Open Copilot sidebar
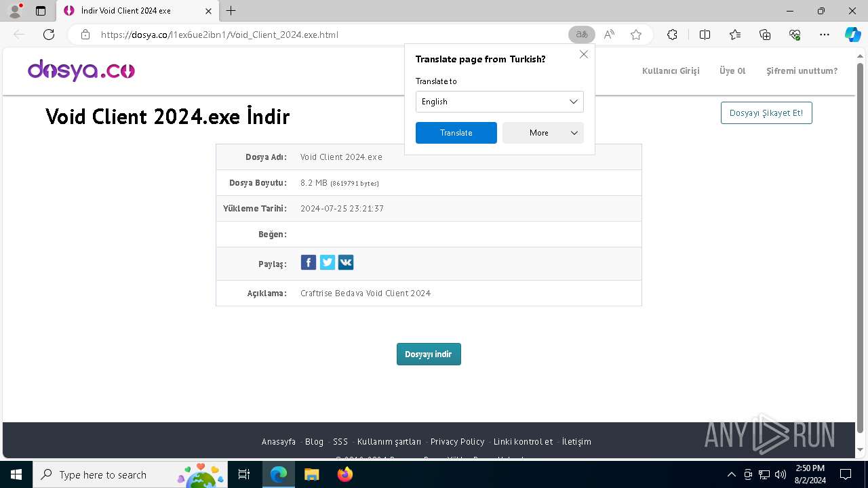The height and width of the screenshot is (488, 868). tap(852, 35)
